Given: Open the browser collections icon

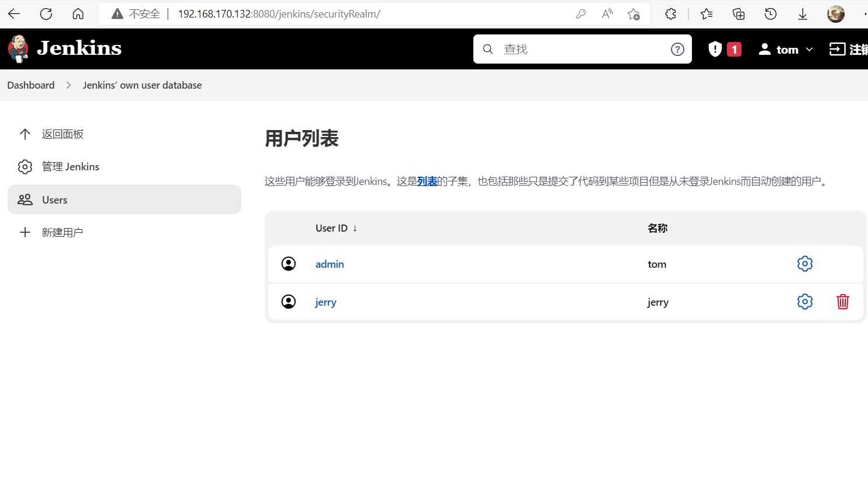Looking at the screenshot, I should point(739,14).
